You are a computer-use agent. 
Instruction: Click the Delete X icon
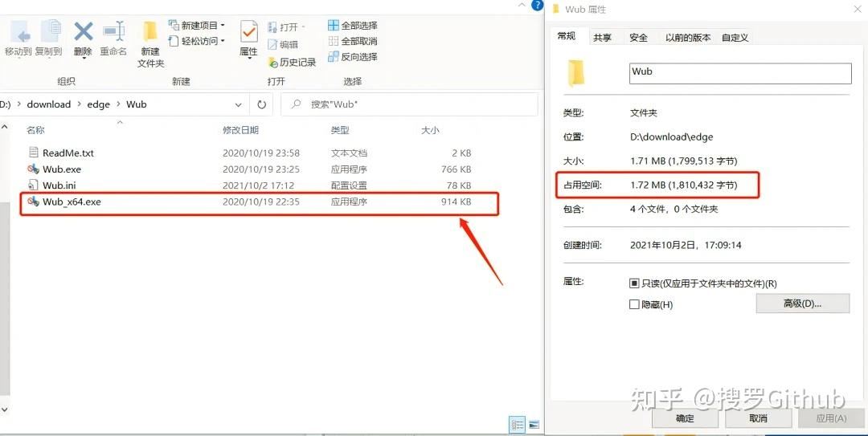click(x=83, y=32)
